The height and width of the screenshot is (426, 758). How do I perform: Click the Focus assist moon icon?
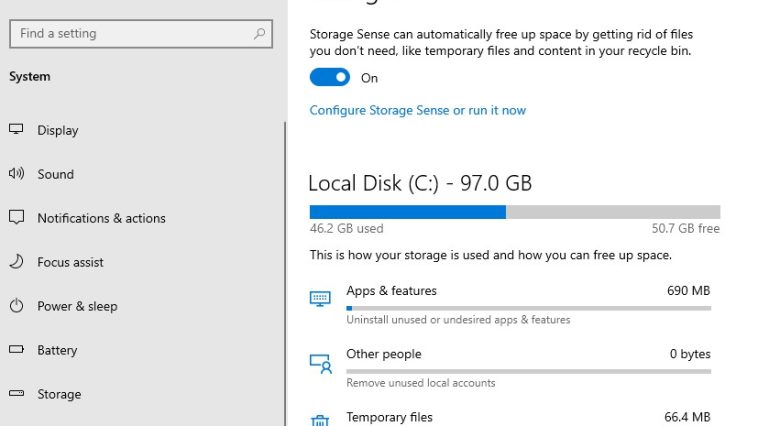tap(16, 262)
